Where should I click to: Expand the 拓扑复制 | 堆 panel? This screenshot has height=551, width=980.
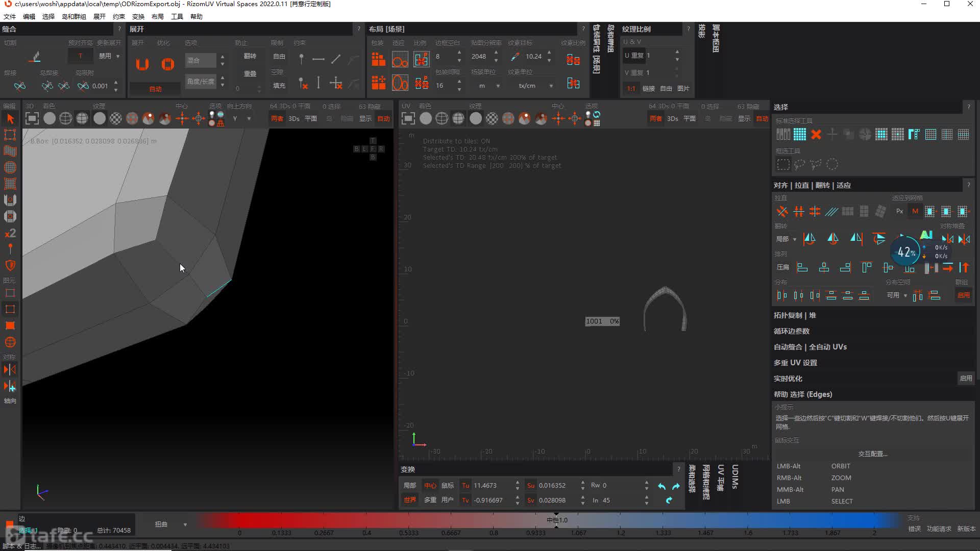pyautogui.click(x=795, y=315)
